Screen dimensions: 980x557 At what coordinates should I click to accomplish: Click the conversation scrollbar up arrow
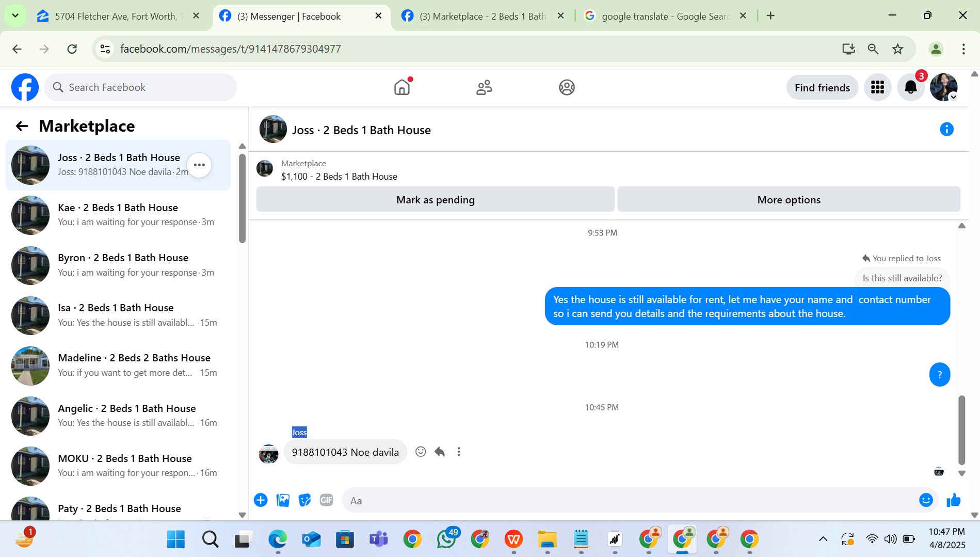point(961,226)
